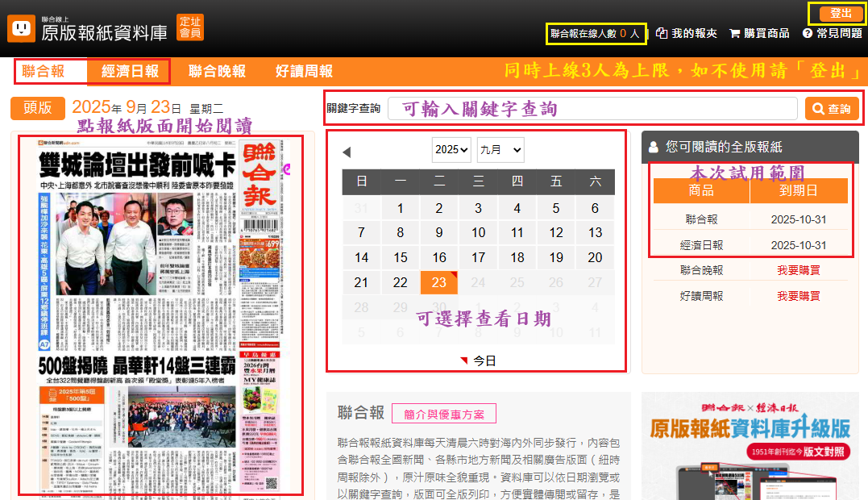
Task: Select calendar date 3
Action: [478, 208]
